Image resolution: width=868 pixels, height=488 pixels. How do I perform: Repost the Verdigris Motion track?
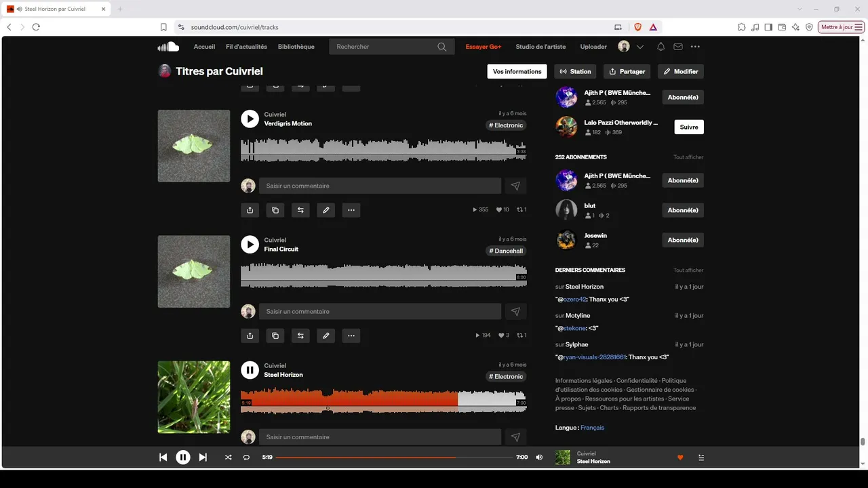300,210
